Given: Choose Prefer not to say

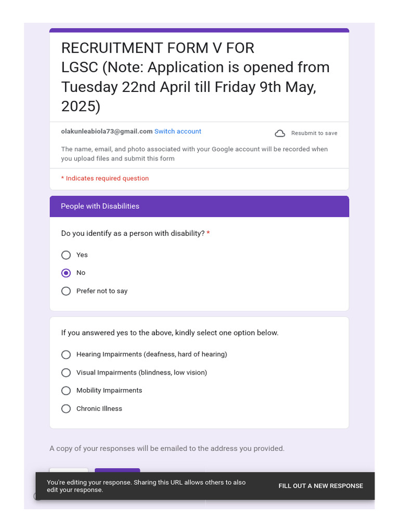Looking at the screenshot, I should pyautogui.click(x=66, y=291).
